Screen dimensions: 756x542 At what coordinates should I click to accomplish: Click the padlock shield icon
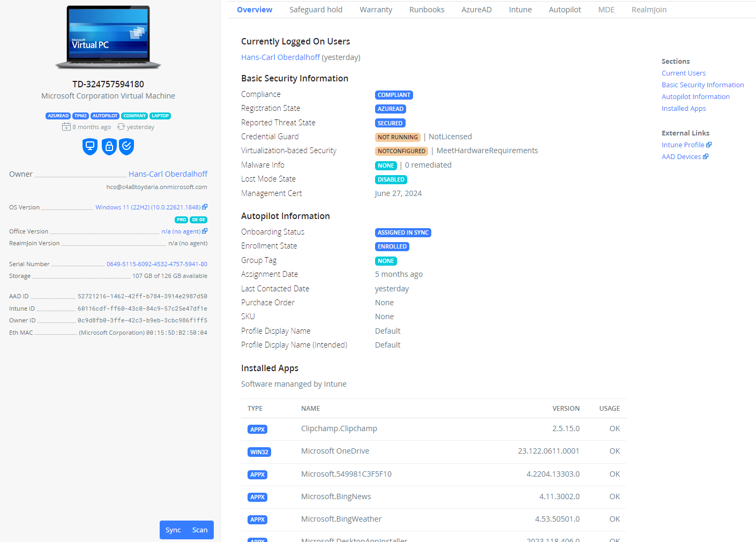[x=109, y=146]
